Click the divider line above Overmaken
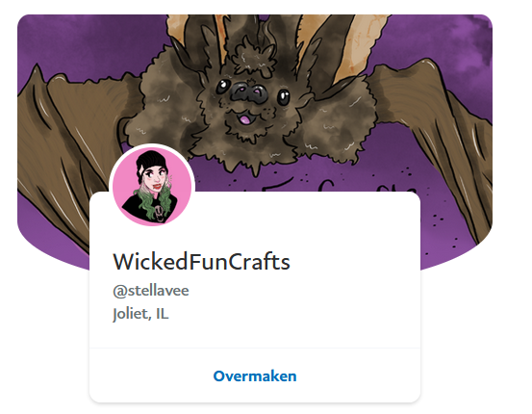This screenshot has width=532, height=414. tap(255, 349)
